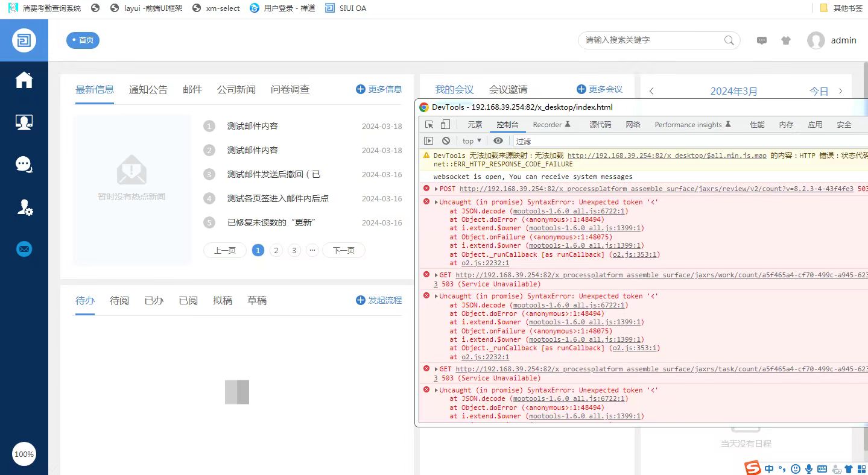
Task: Toggle the live expression eye icon
Action: pyautogui.click(x=498, y=141)
